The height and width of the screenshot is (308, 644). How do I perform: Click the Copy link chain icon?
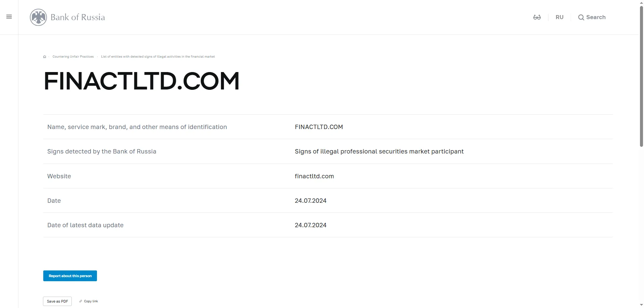80,301
